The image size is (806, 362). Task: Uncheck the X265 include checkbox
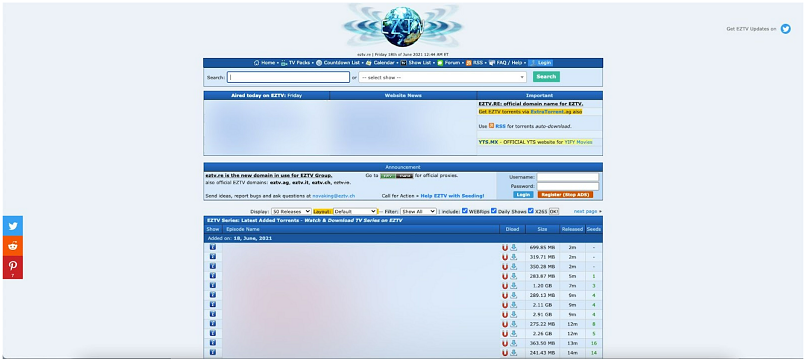(530, 211)
